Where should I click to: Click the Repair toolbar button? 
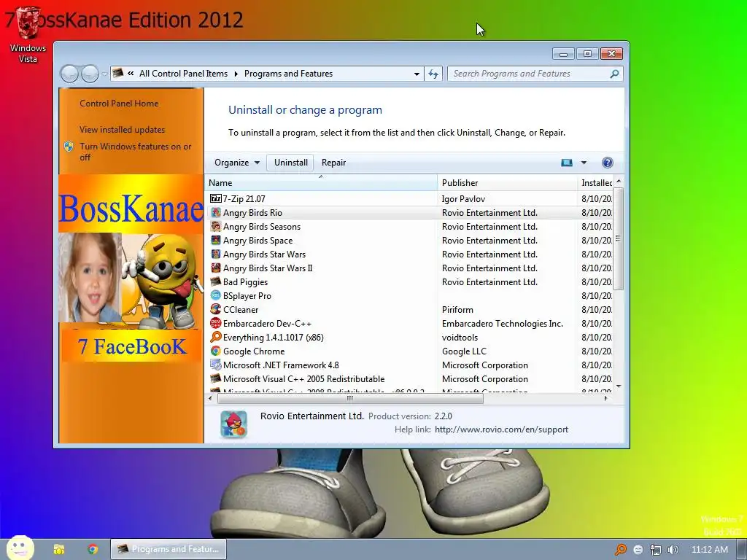(x=333, y=163)
